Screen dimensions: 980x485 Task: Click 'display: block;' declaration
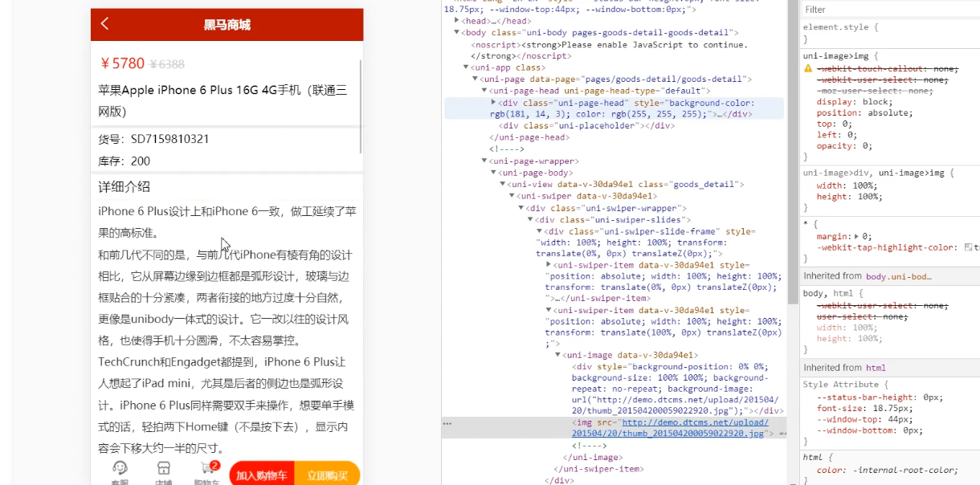[x=853, y=102]
